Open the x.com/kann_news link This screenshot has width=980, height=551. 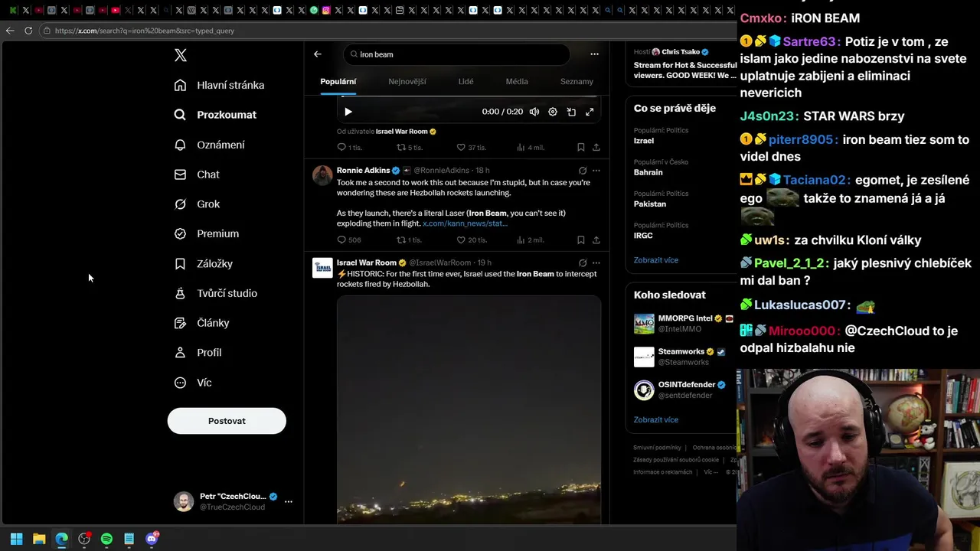[x=465, y=223]
